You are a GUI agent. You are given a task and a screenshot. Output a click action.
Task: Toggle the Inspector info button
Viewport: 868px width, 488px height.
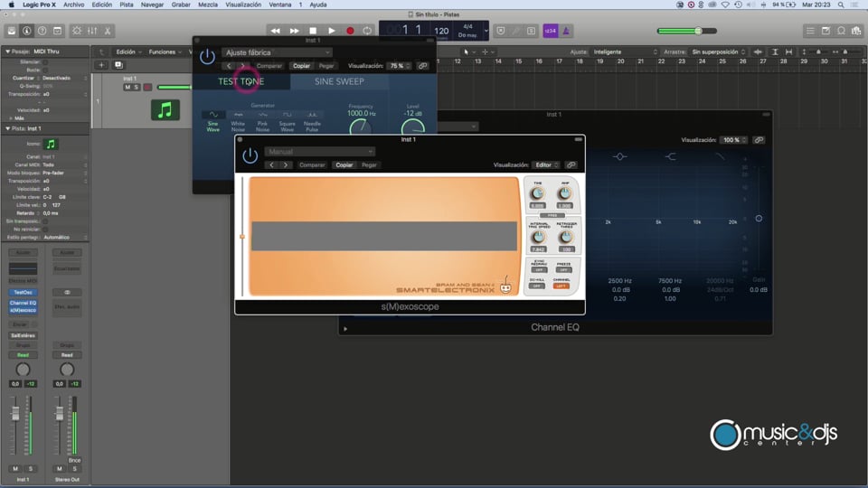(x=26, y=31)
